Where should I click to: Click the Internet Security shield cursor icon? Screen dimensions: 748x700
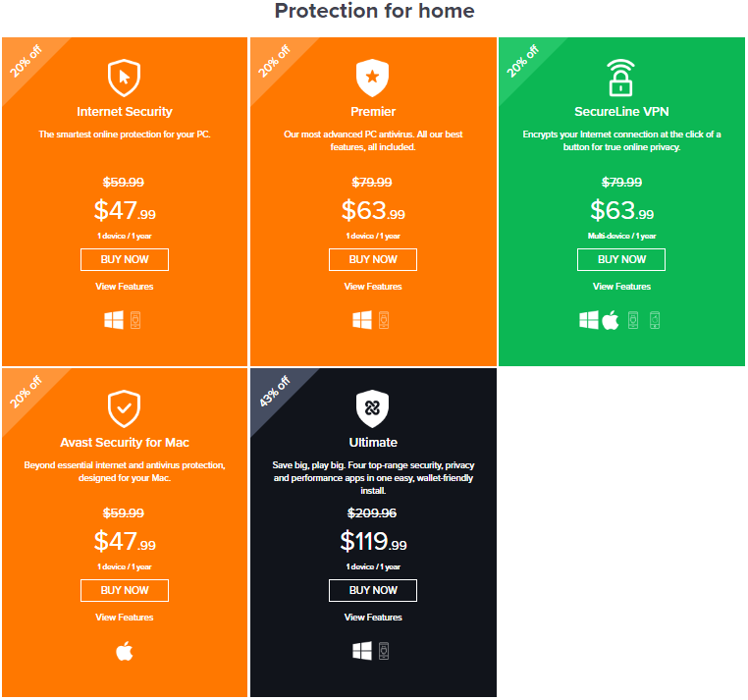pos(124,78)
